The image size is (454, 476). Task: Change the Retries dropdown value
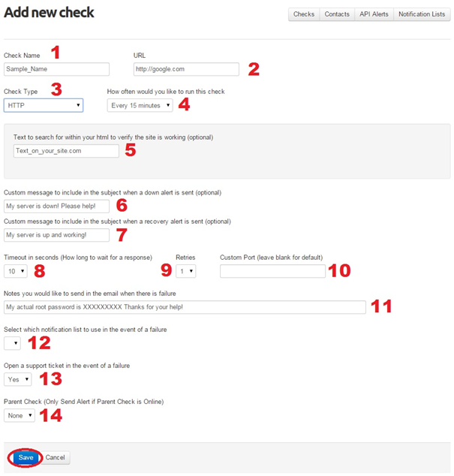(x=186, y=271)
